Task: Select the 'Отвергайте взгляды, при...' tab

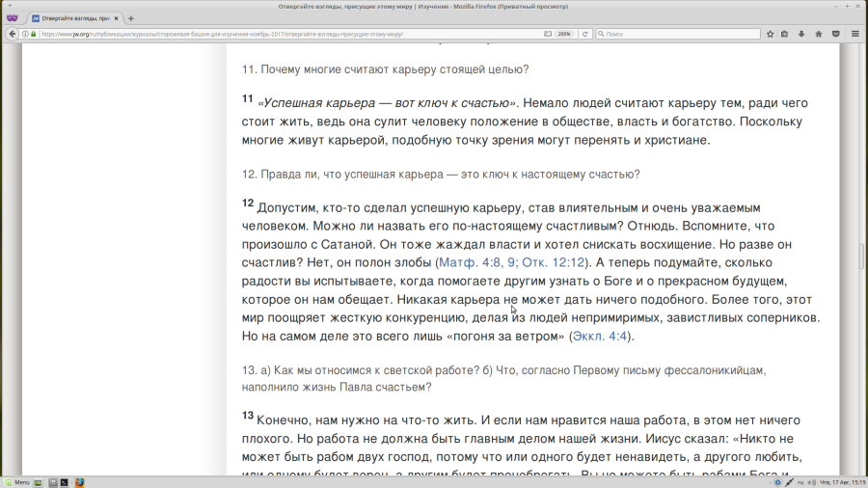Action: 74,18
